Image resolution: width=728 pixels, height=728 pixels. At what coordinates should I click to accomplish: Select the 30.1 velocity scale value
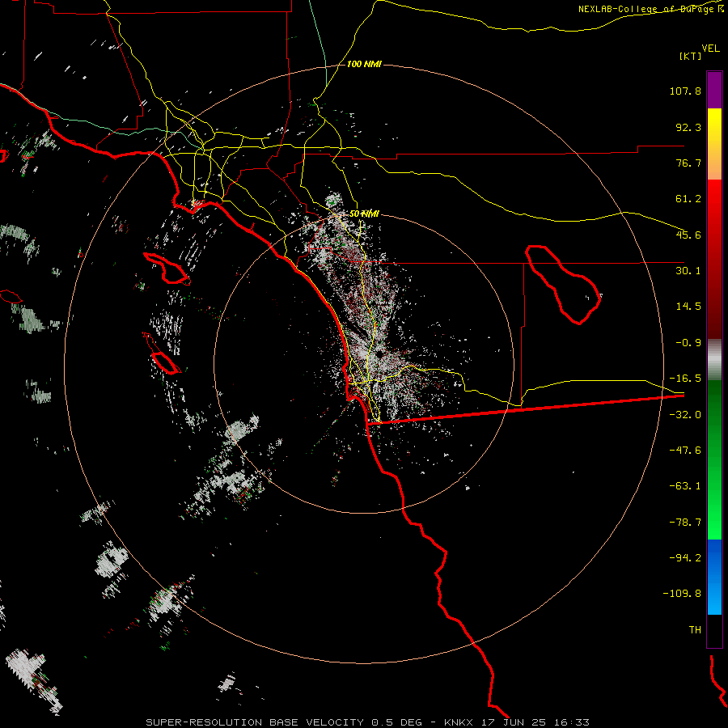pos(688,271)
